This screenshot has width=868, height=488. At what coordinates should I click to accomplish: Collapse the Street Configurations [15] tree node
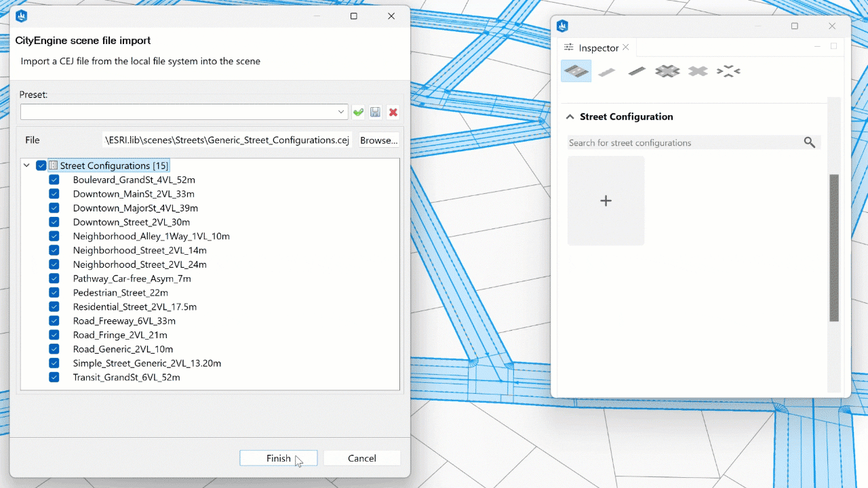[26, 165]
